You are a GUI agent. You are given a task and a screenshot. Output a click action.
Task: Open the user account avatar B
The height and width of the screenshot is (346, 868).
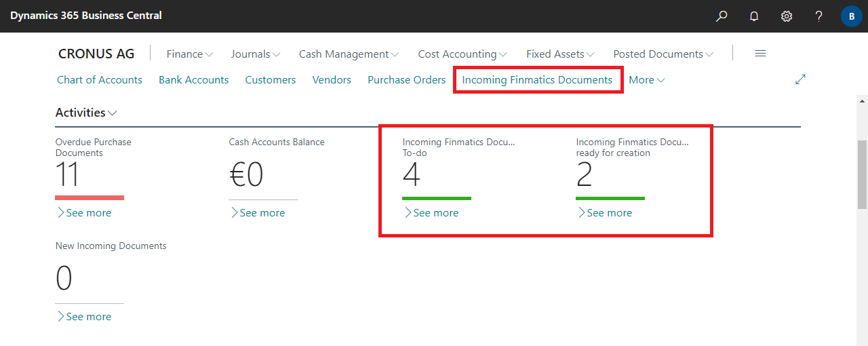[x=851, y=16]
